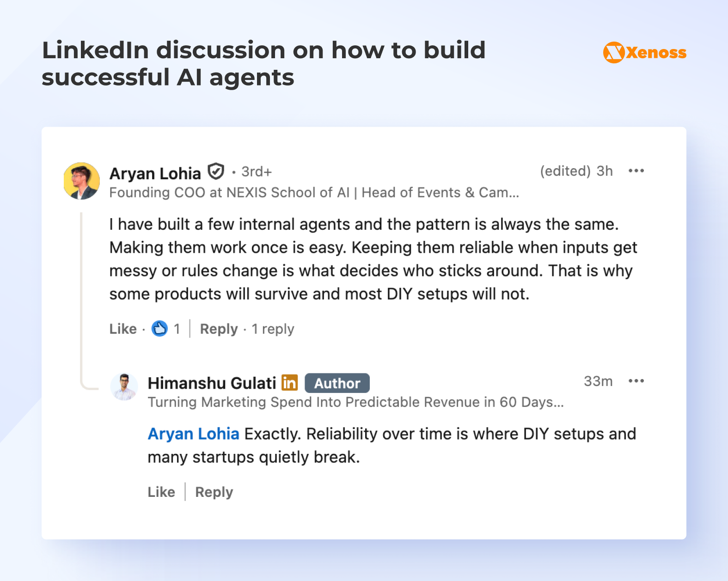Reply to Aryan Lohia's comment

pyautogui.click(x=219, y=329)
